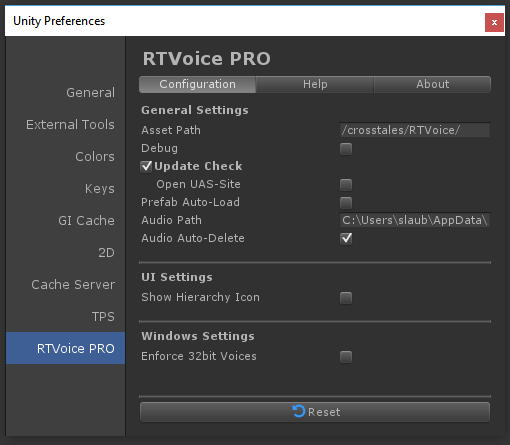Toggle the Update Check checkbox
The width and height of the screenshot is (510, 445).
(146, 166)
